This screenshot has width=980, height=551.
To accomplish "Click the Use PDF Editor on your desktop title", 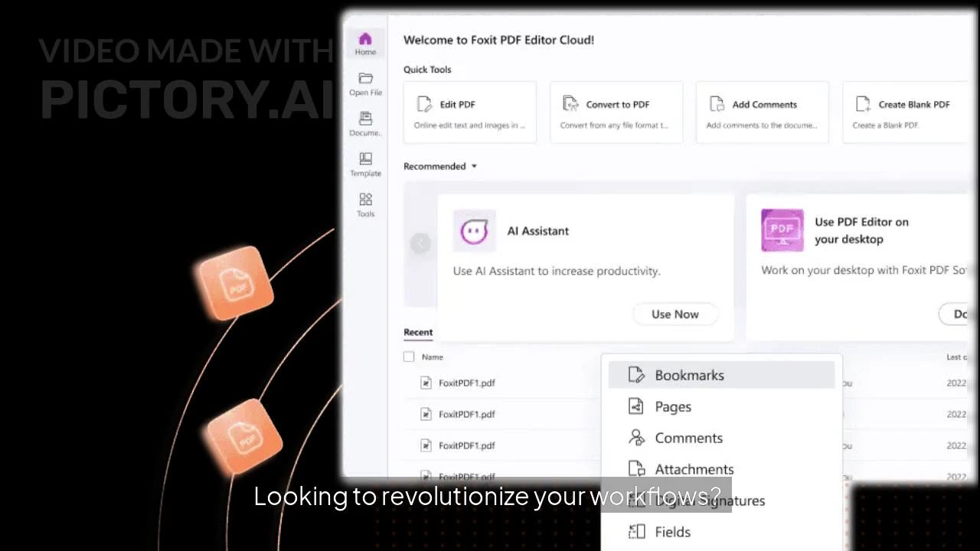I will coord(861,230).
